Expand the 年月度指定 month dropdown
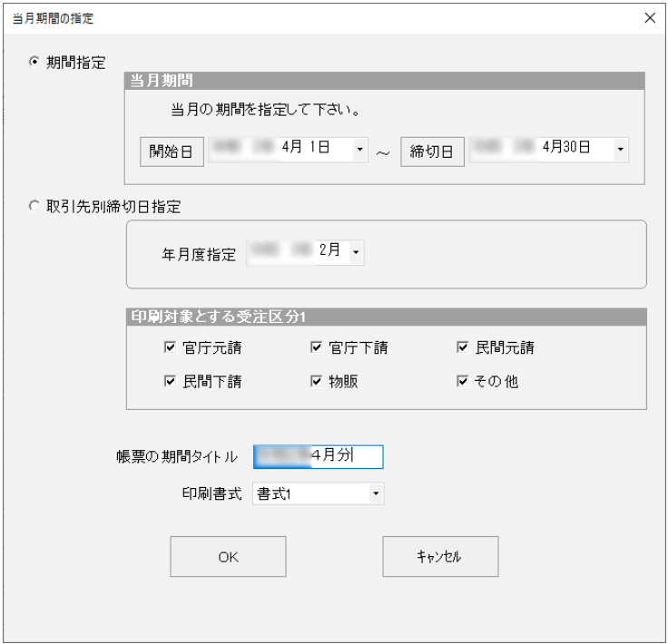This screenshot has height=644, width=668. click(356, 253)
